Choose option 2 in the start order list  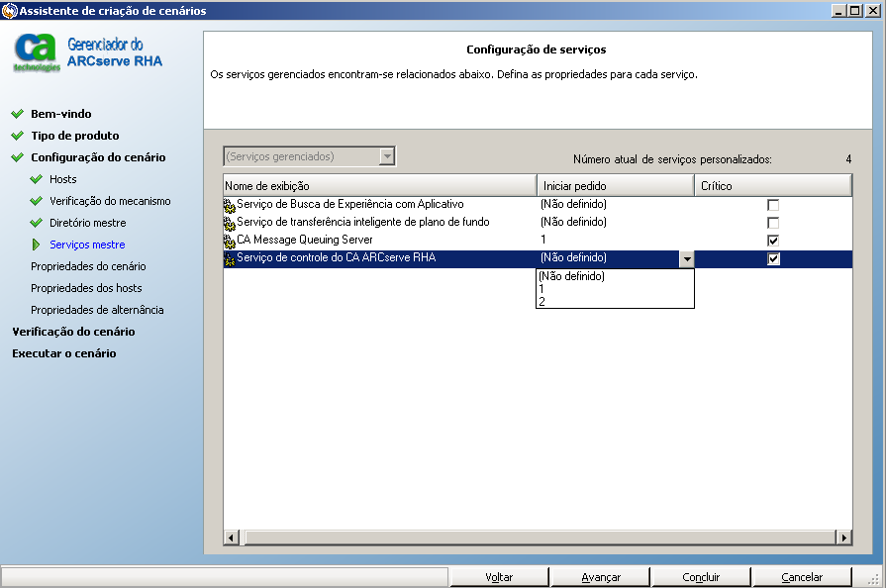(x=542, y=302)
